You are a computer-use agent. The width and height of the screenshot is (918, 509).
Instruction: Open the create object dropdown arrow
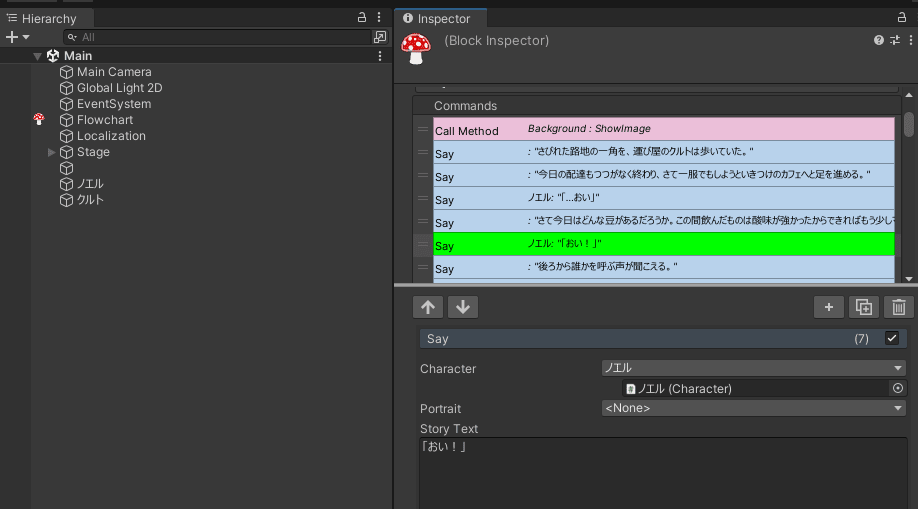(26, 37)
